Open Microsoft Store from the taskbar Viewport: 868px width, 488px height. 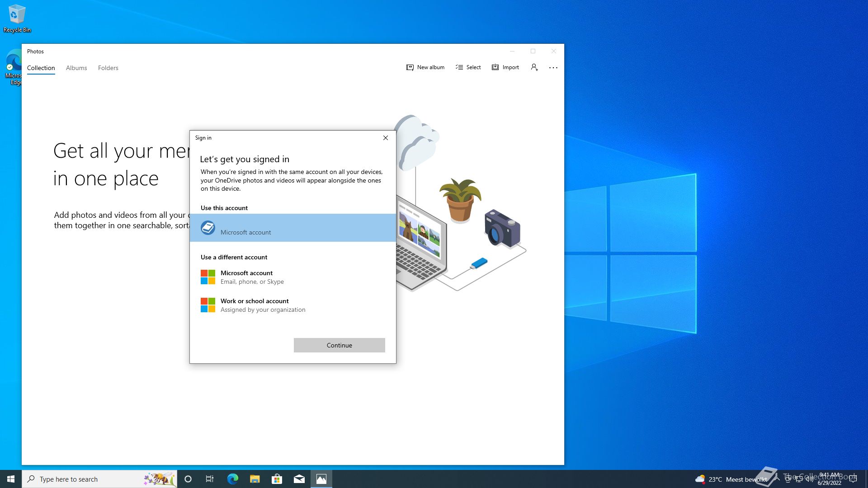click(277, 479)
